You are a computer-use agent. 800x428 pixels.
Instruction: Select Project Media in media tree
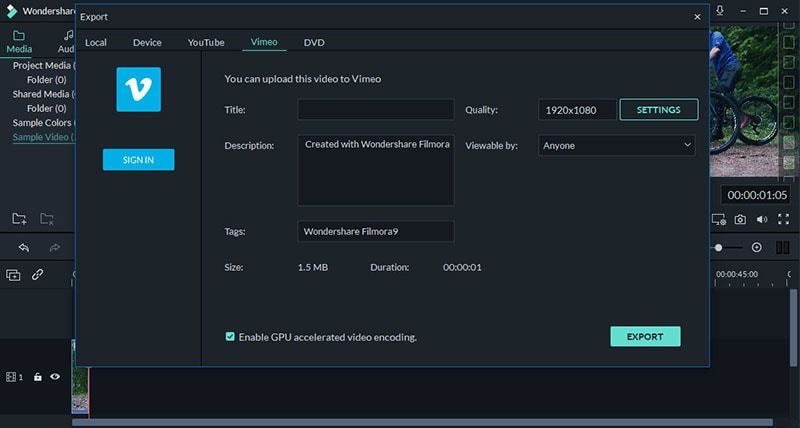(x=44, y=65)
